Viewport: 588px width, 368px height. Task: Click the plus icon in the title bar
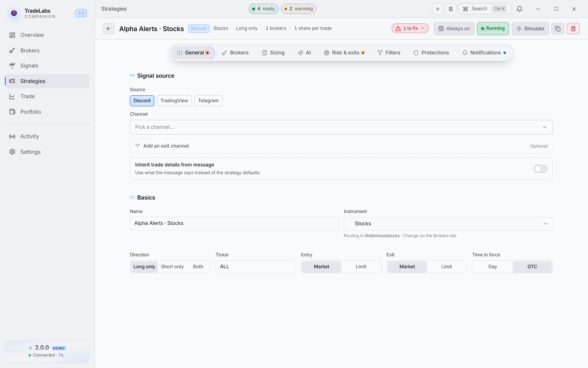pos(438,9)
